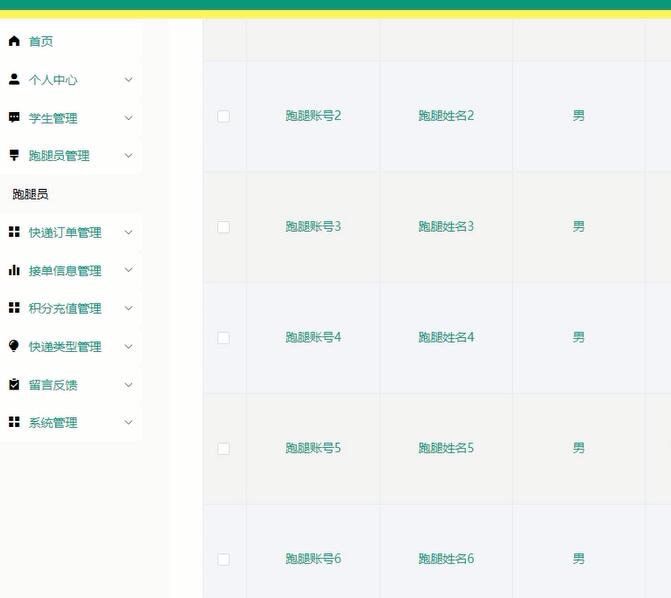
Task: Click the 跑腿账号3 cell
Action: click(313, 226)
